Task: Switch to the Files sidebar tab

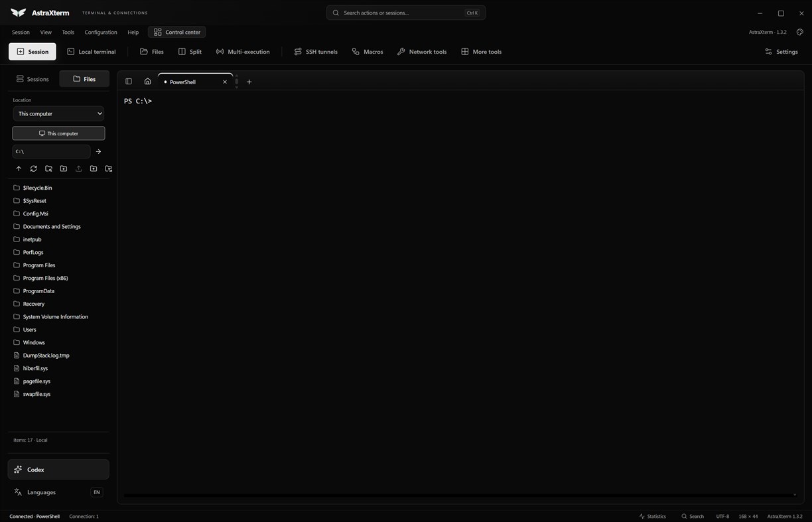Action: pyautogui.click(x=84, y=79)
